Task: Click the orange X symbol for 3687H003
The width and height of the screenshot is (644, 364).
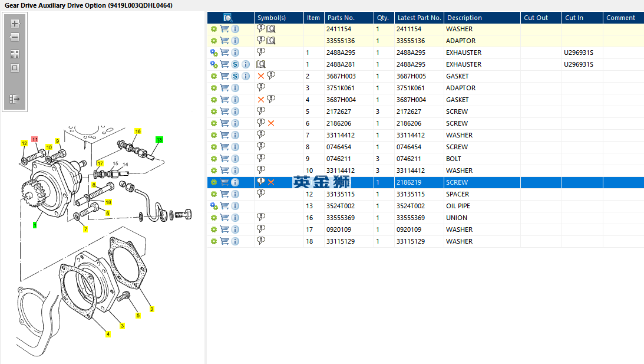Action: (x=261, y=76)
